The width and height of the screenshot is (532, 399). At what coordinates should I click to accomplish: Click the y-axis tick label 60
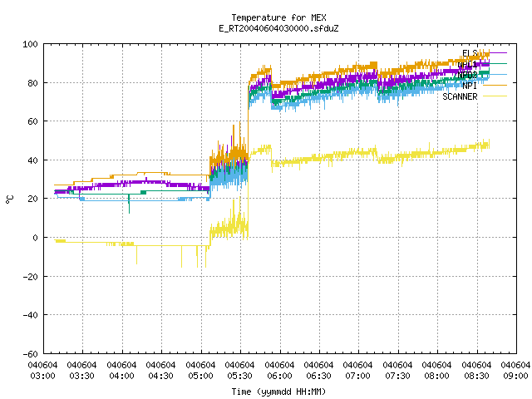coord(33,121)
